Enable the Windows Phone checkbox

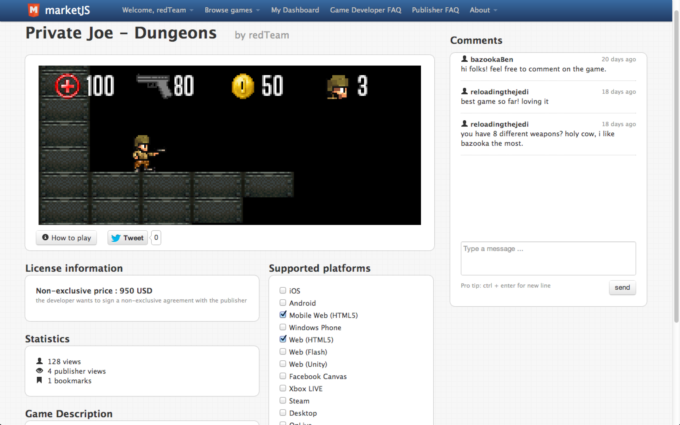[x=283, y=327]
